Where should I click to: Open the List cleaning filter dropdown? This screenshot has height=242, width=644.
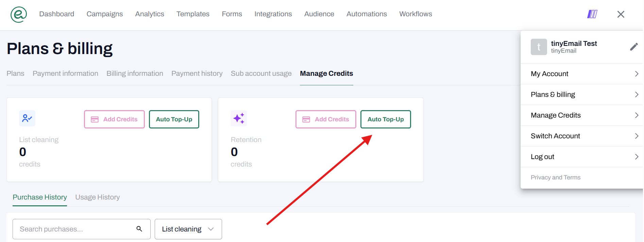pyautogui.click(x=188, y=229)
